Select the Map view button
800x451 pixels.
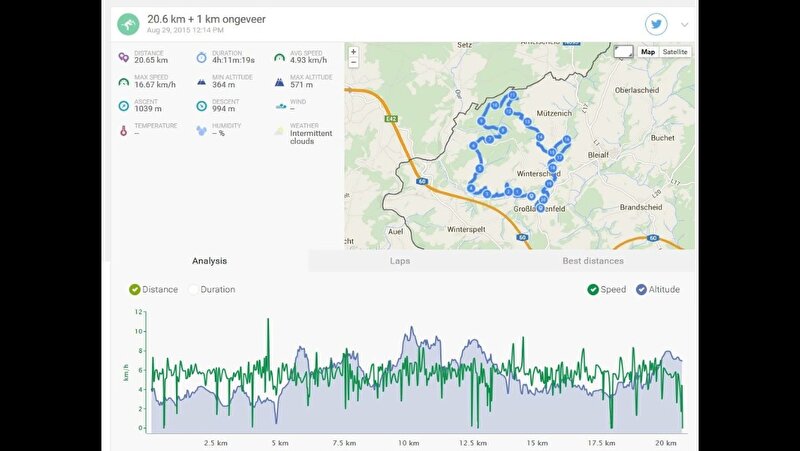[648, 52]
